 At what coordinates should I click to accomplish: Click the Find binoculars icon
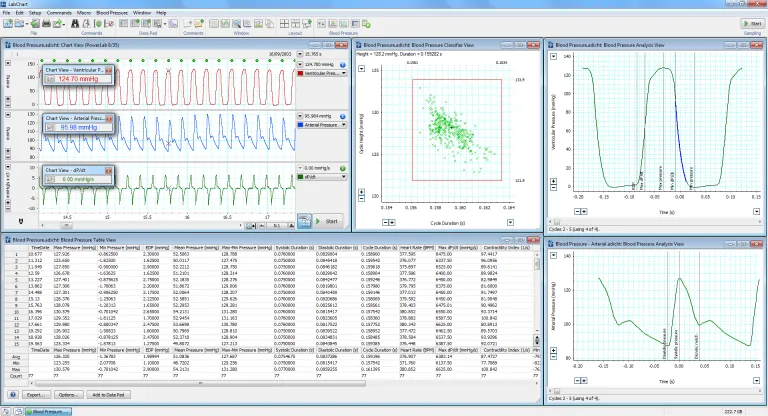75,24
